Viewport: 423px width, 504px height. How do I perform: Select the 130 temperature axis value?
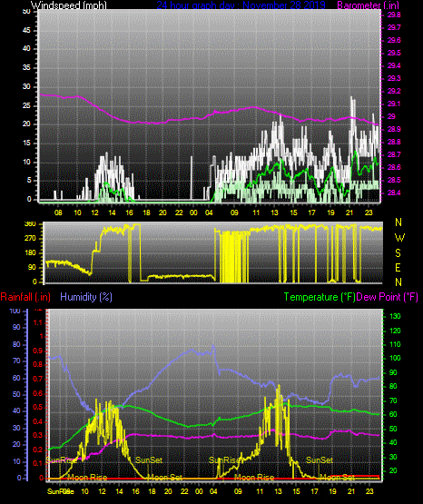coord(395,316)
